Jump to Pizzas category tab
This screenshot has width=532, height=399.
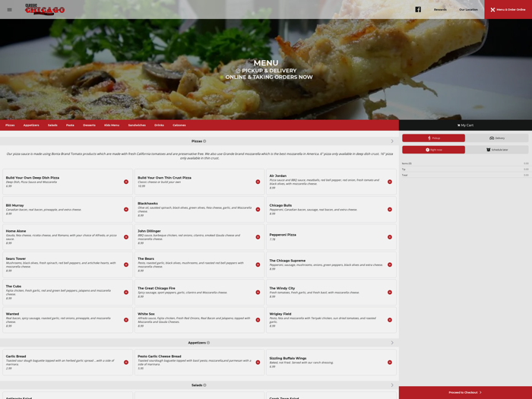(10, 125)
